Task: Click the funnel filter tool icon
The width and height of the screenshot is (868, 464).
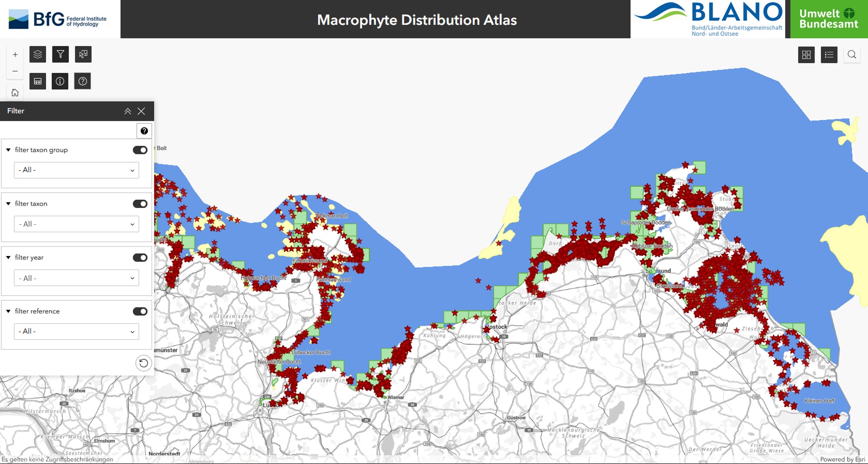Action: (60, 54)
